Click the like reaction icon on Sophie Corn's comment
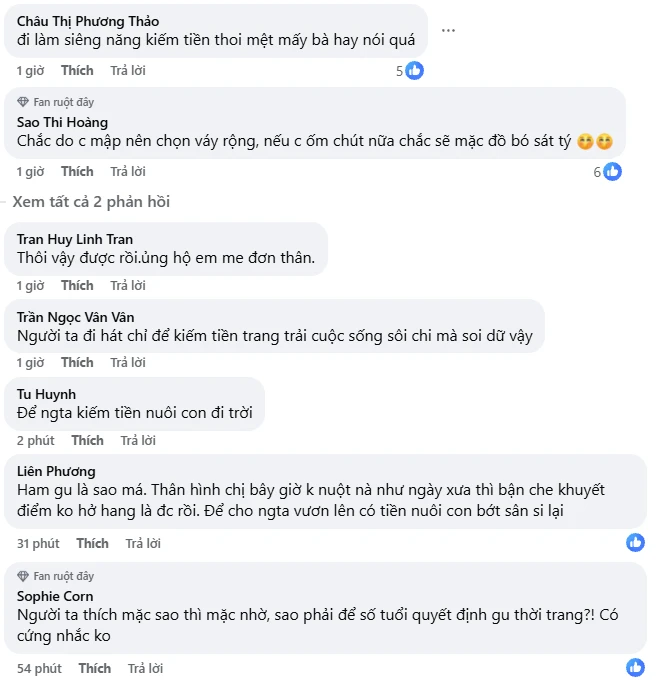Image resolution: width=671 pixels, height=680 pixels. [x=635, y=668]
